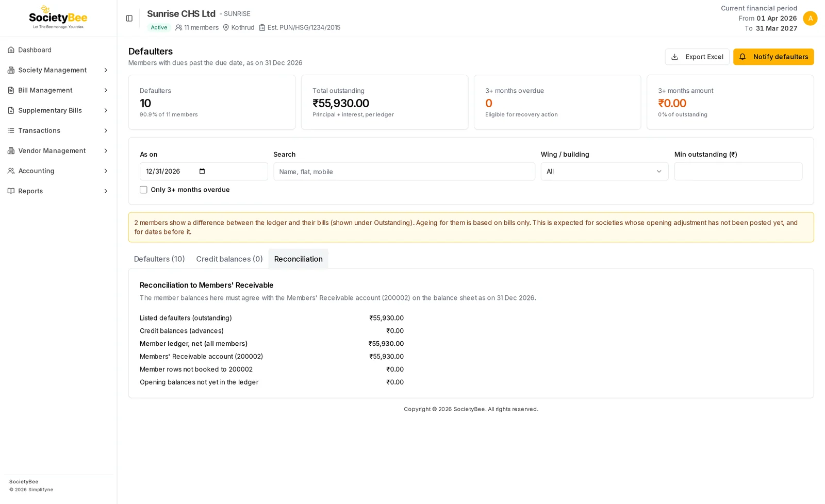Viewport: 825px width, 504px height.
Task: Click the Vendor Management building icon
Action: [x=11, y=150]
